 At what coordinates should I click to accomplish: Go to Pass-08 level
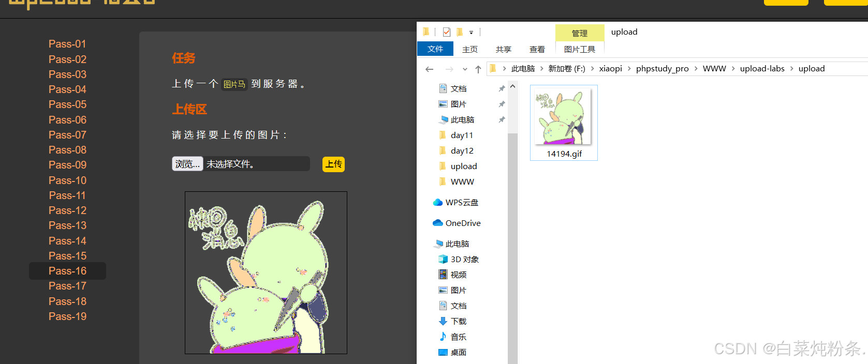click(67, 150)
